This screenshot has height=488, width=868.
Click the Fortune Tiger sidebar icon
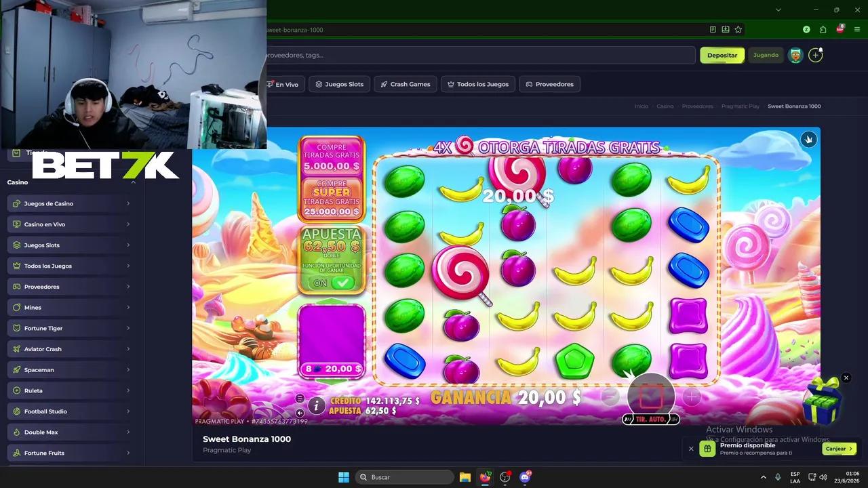click(x=17, y=328)
